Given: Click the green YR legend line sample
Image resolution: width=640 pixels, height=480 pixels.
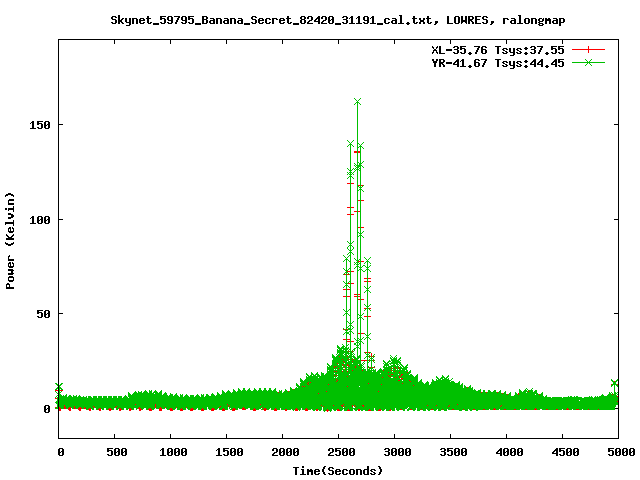Looking at the screenshot, I should coord(588,62).
